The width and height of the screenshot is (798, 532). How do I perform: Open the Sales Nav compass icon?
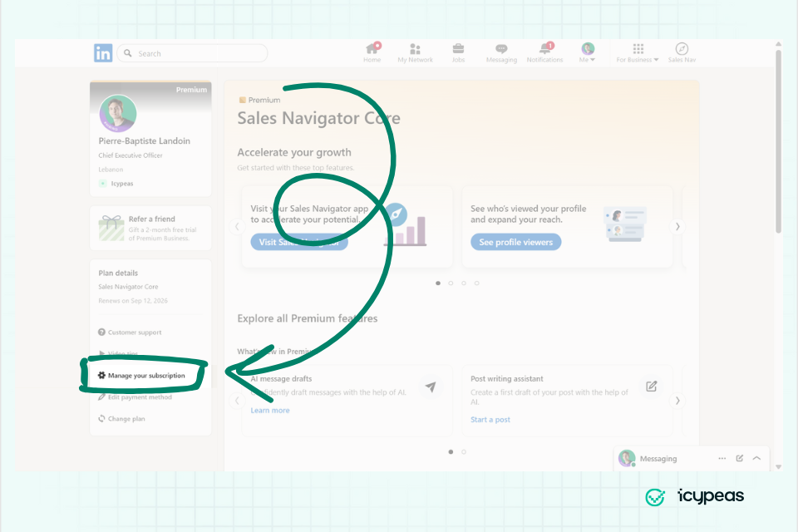pos(682,52)
